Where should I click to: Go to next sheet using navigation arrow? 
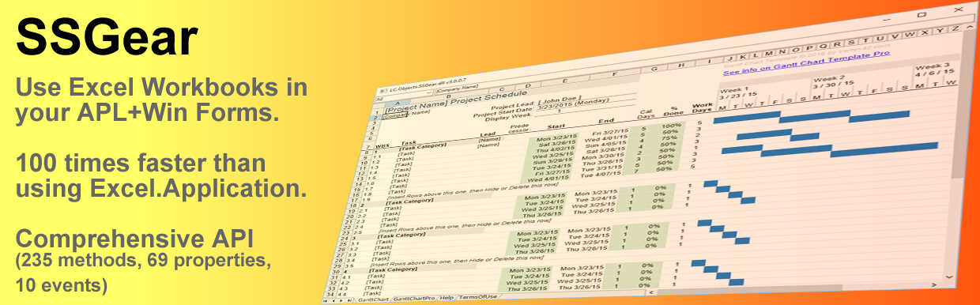point(341,300)
